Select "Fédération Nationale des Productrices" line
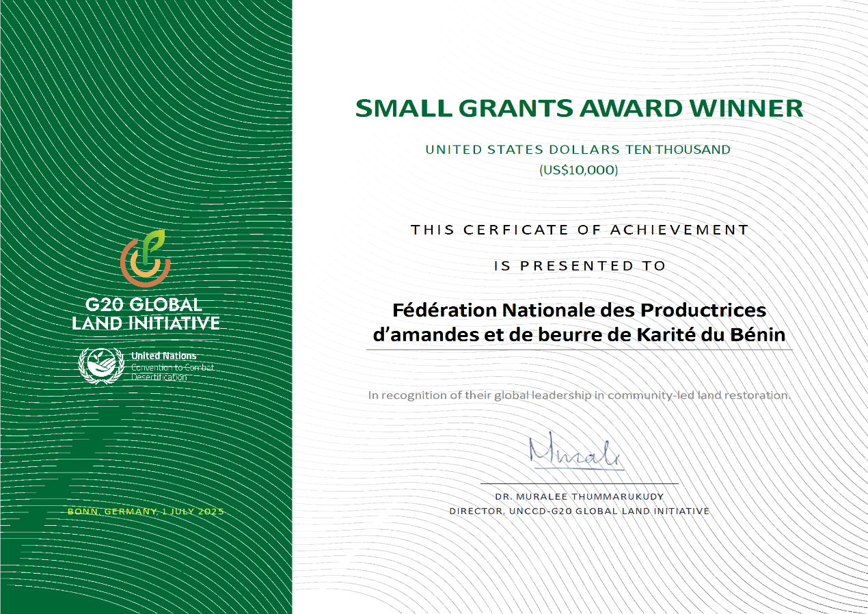Screen dimensions: 868x614 579,310
